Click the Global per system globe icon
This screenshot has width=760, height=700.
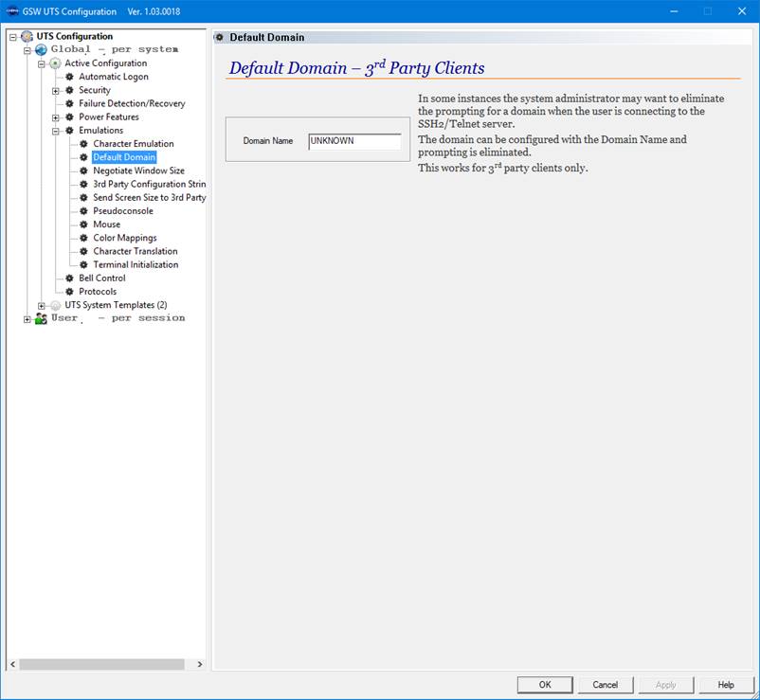(x=41, y=49)
